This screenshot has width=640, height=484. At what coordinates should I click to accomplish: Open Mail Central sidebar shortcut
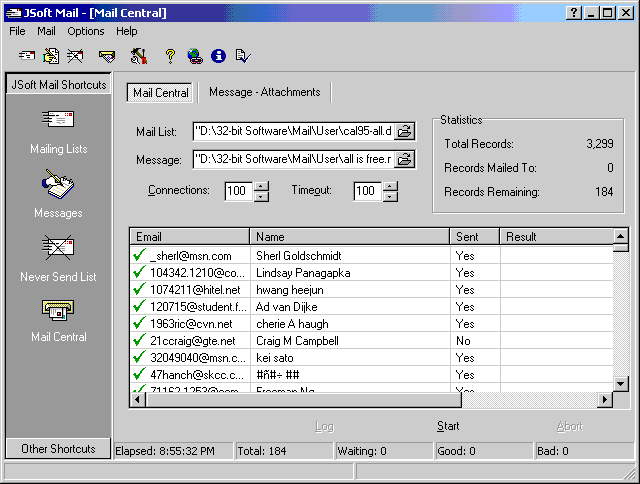pos(58,320)
